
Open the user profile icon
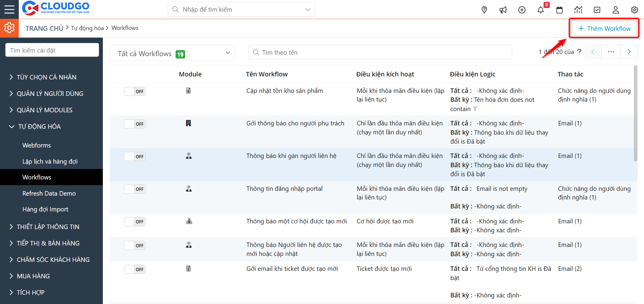616,10
